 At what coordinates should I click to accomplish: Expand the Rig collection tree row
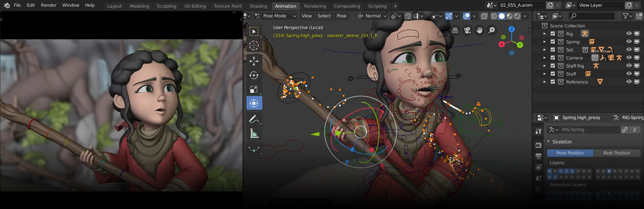(544, 34)
